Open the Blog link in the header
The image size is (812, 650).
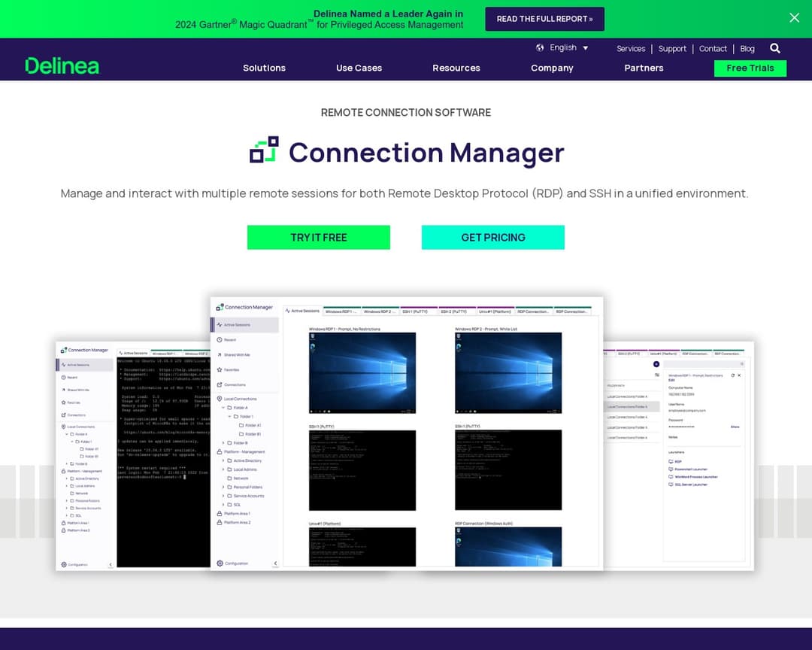click(747, 49)
